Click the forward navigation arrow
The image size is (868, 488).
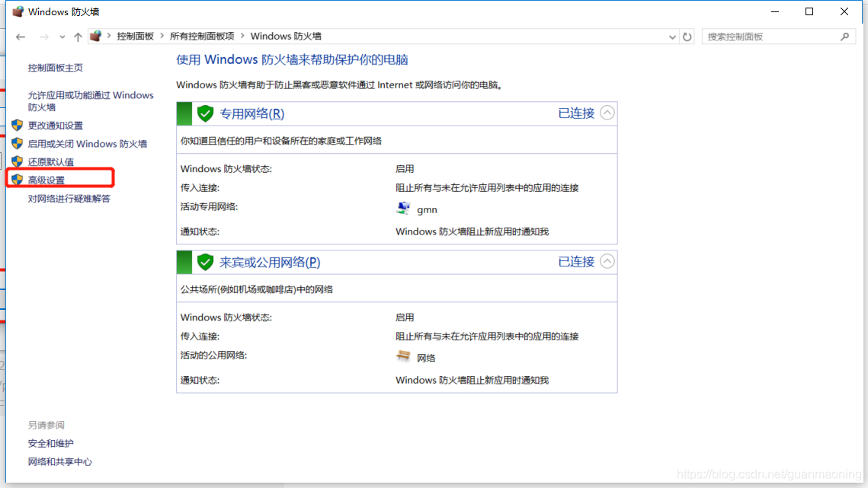coord(43,37)
